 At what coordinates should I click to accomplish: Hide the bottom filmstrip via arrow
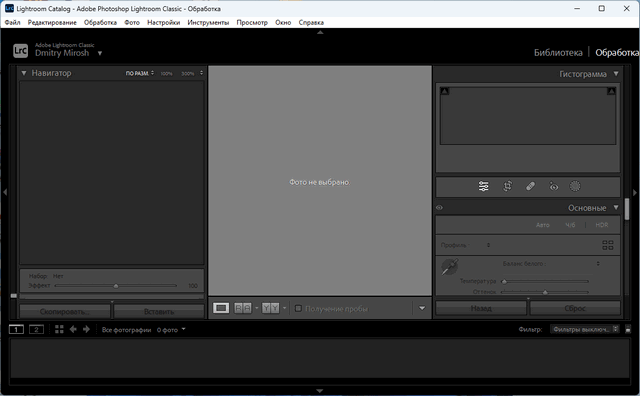coord(320,391)
